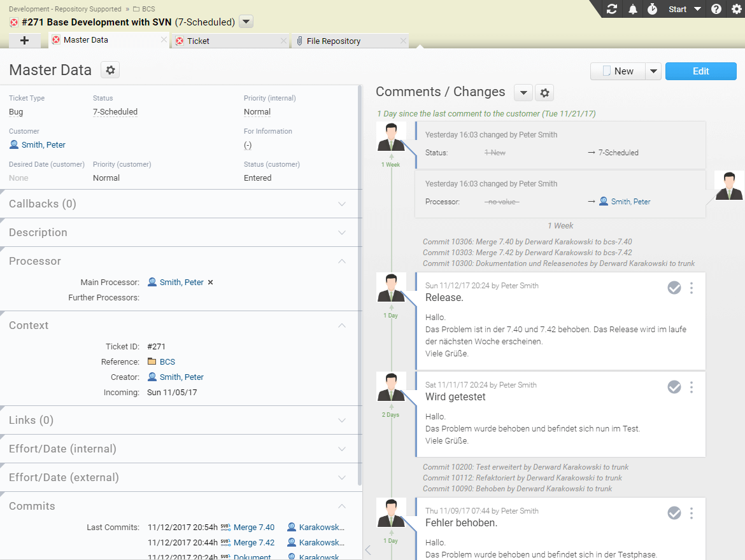
Task: Open help with the question mark icon
Action: click(715, 9)
